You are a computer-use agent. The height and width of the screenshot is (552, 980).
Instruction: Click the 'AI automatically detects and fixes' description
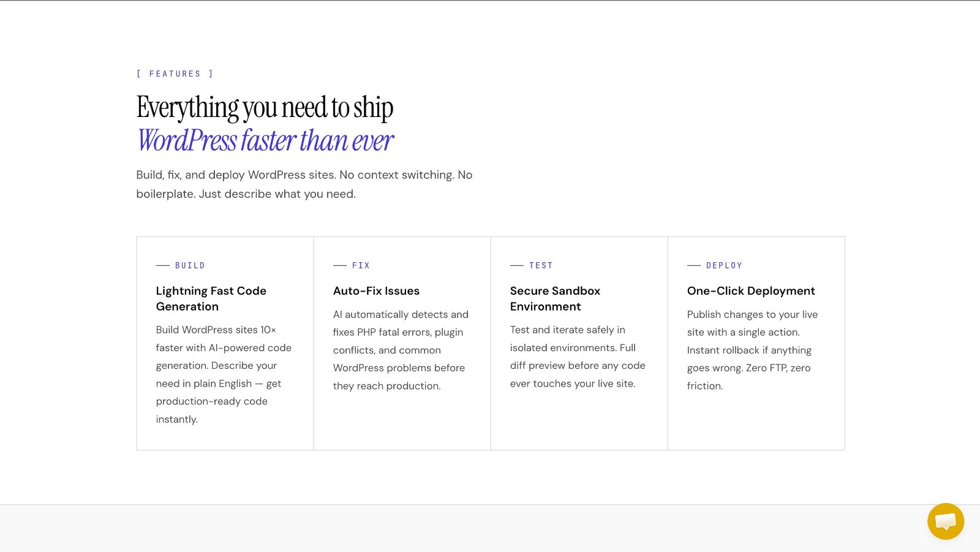point(401,350)
